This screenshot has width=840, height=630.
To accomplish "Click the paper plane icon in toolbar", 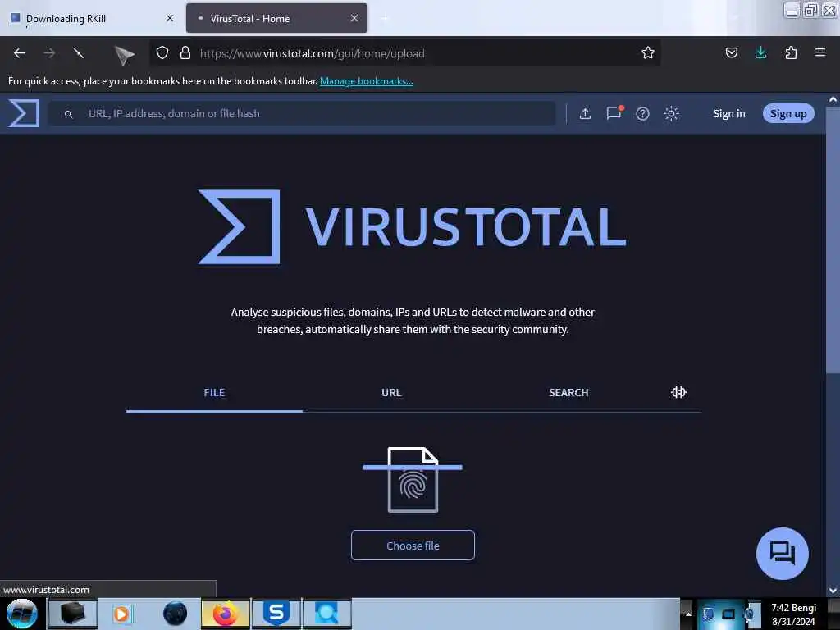I will 124,55.
